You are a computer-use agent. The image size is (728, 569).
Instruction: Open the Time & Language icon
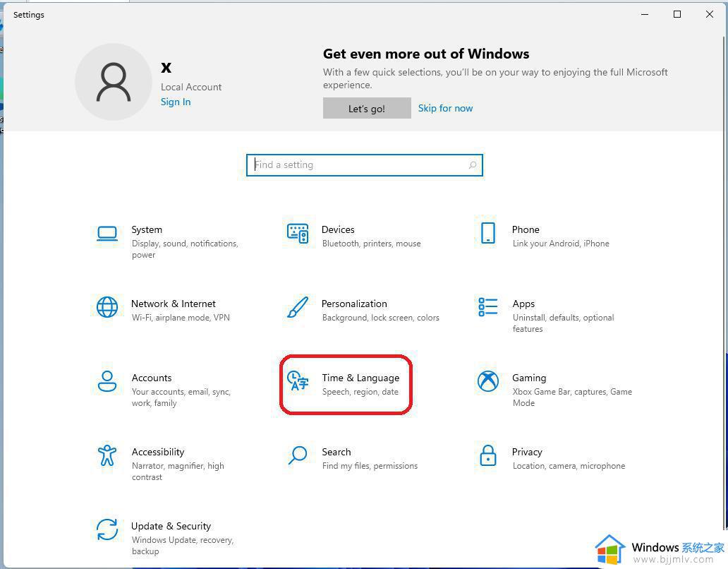point(298,381)
